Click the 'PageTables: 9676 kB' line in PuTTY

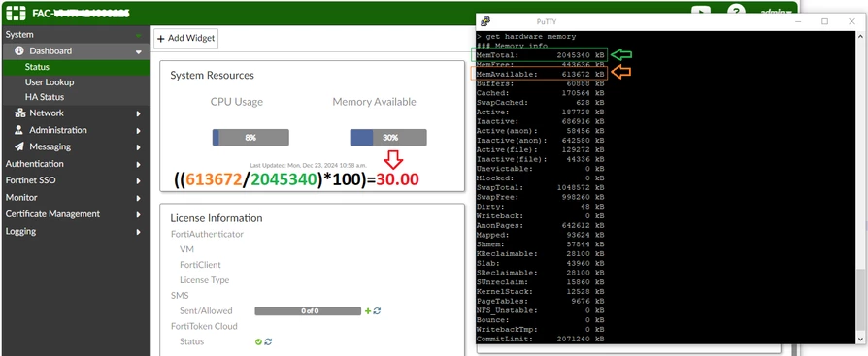tap(540, 301)
